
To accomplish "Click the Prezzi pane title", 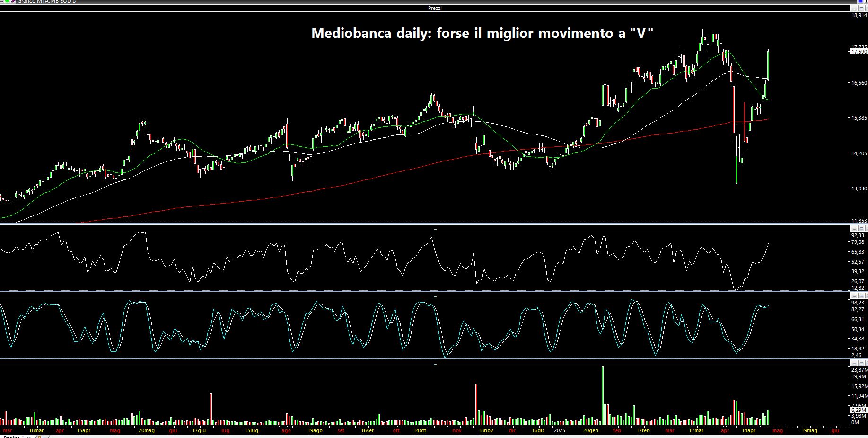I will [434, 8].
